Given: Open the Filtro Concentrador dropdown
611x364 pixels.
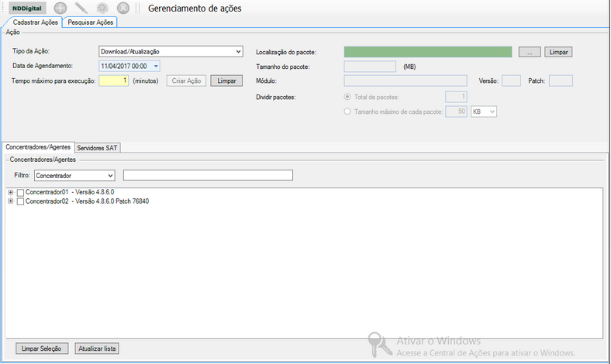Looking at the screenshot, I should [x=74, y=176].
